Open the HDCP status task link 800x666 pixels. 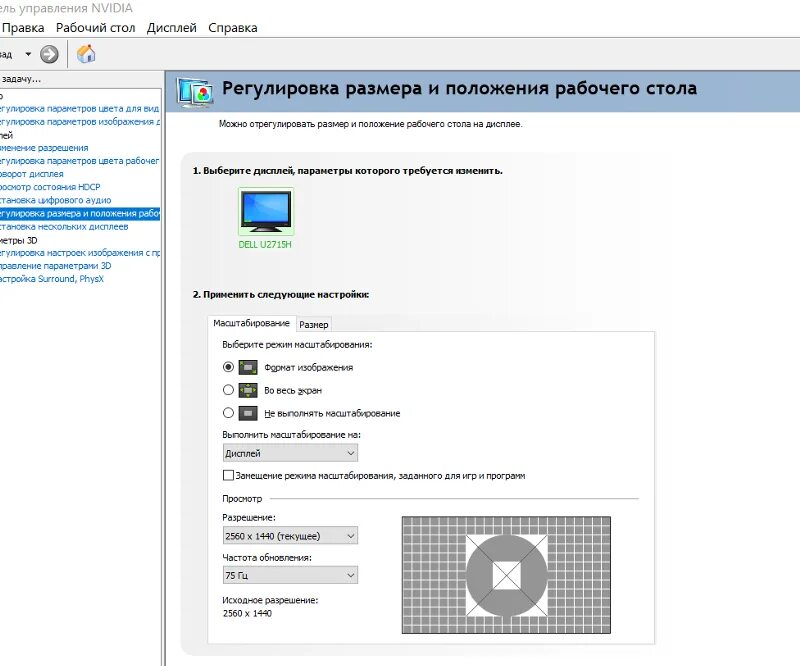[x=50, y=187]
